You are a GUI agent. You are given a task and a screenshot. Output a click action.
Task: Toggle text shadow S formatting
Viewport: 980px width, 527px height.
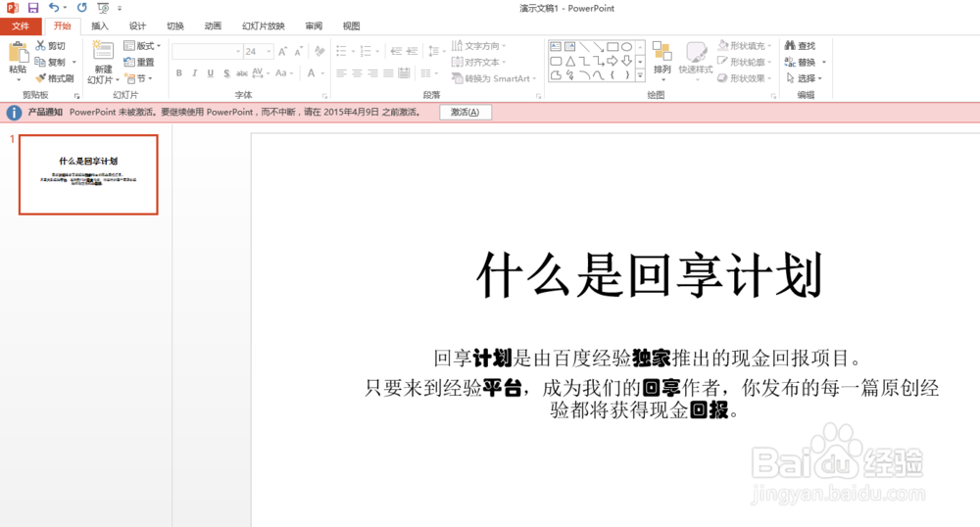point(226,73)
